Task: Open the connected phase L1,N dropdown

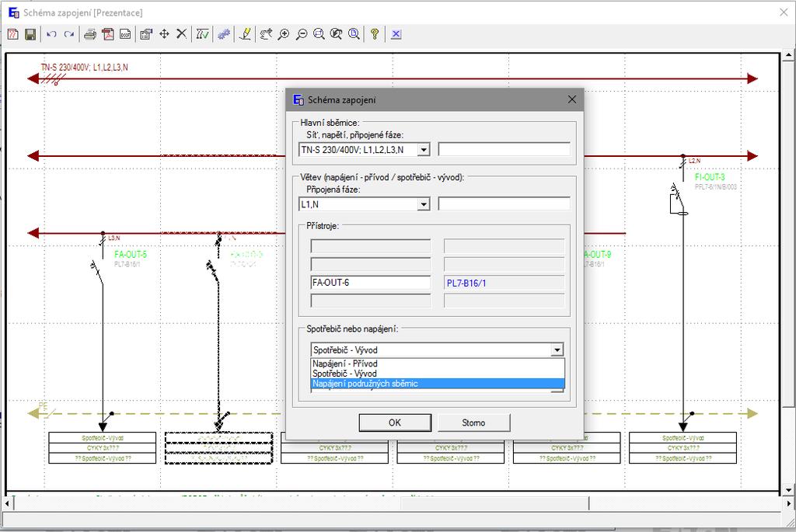Action: pos(424,204)
